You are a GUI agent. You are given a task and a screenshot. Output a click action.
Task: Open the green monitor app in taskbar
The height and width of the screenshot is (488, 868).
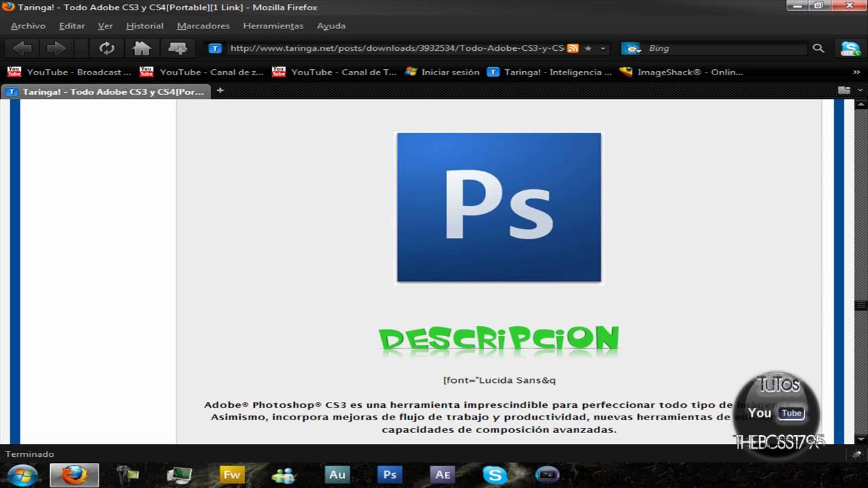(x=180, y=474)
